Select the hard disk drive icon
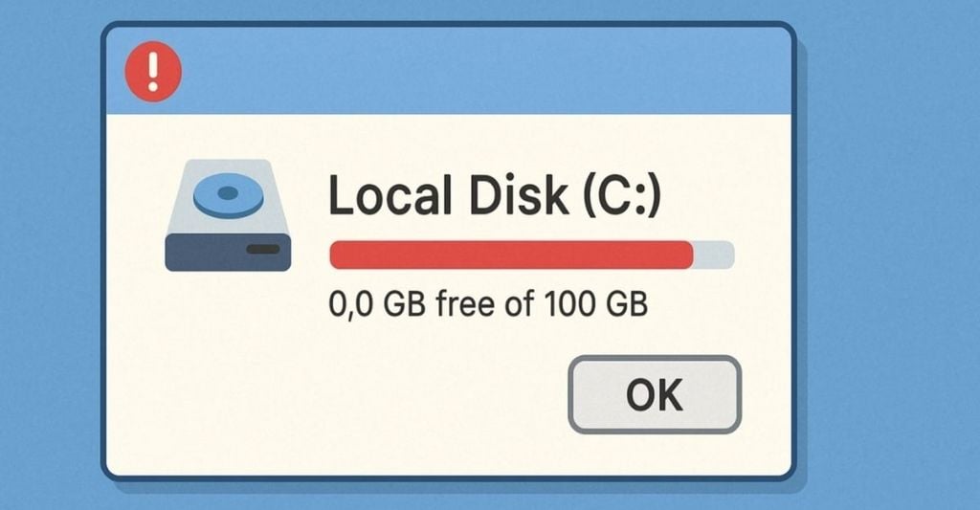Viewport: 980px width, 510px height. (228, 215)
